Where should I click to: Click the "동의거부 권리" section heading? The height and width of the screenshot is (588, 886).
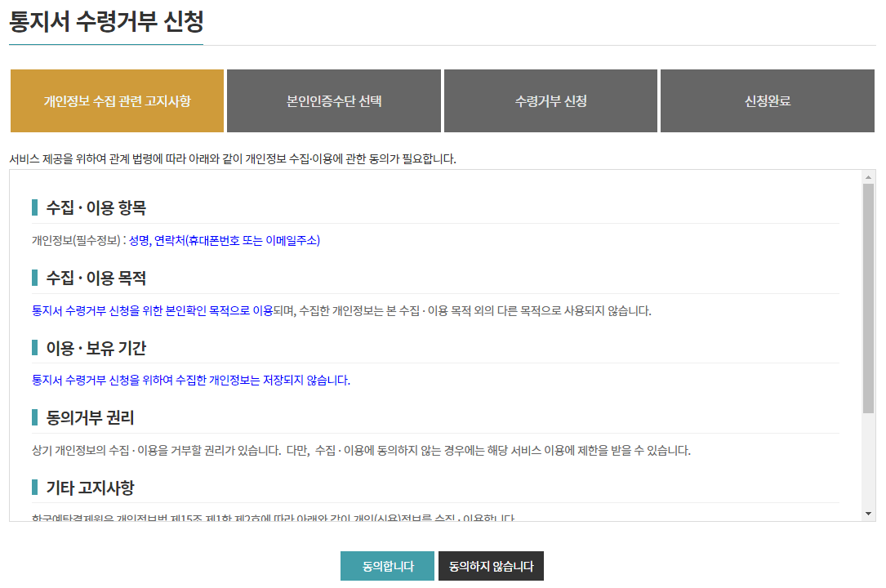click(78, 418)
